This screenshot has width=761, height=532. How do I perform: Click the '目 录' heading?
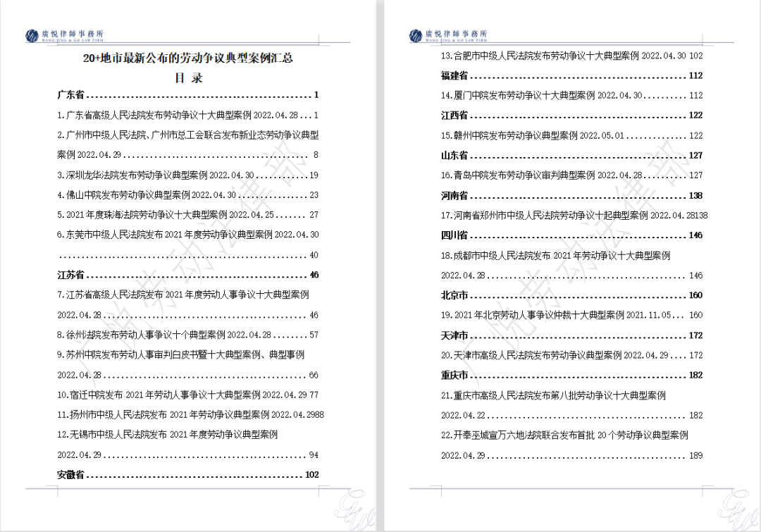(x=188, y=78)
